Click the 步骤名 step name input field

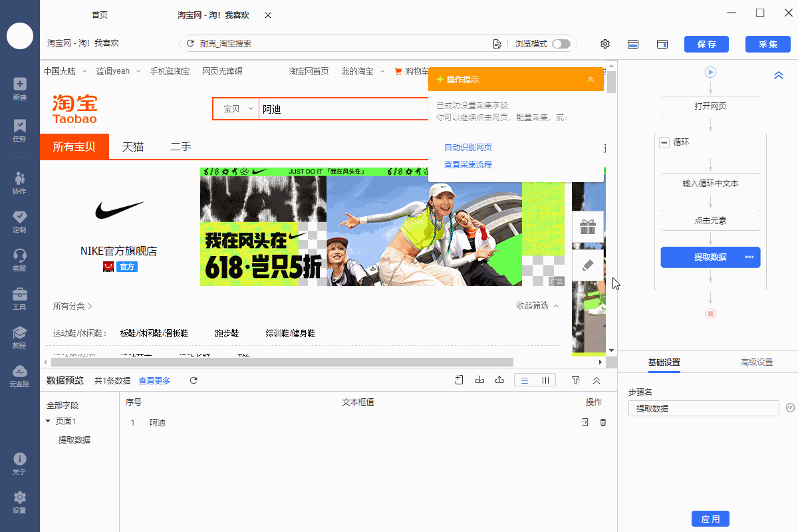tap(704, 408)
